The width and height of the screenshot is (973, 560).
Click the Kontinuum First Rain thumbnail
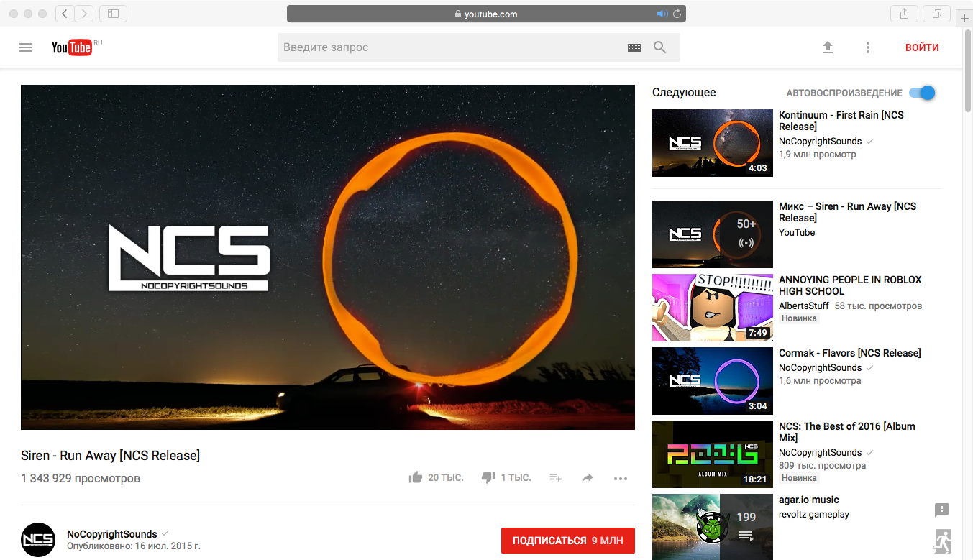[x=713, y=143]
